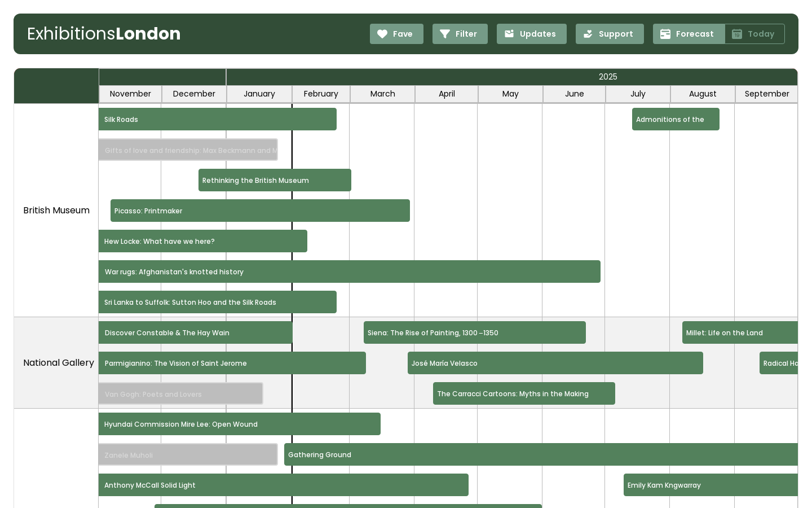This screenshot has height=508, width=812.
Task: Select the September month header
Action: pos(767,94)
